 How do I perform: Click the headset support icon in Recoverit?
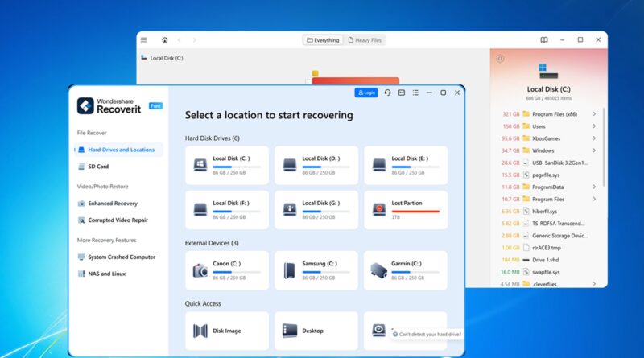pos(388,93)
